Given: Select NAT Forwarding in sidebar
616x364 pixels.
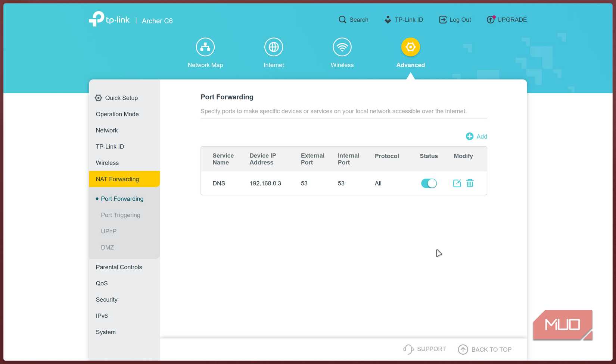Looking at the screenshot, I should (124, 179).
